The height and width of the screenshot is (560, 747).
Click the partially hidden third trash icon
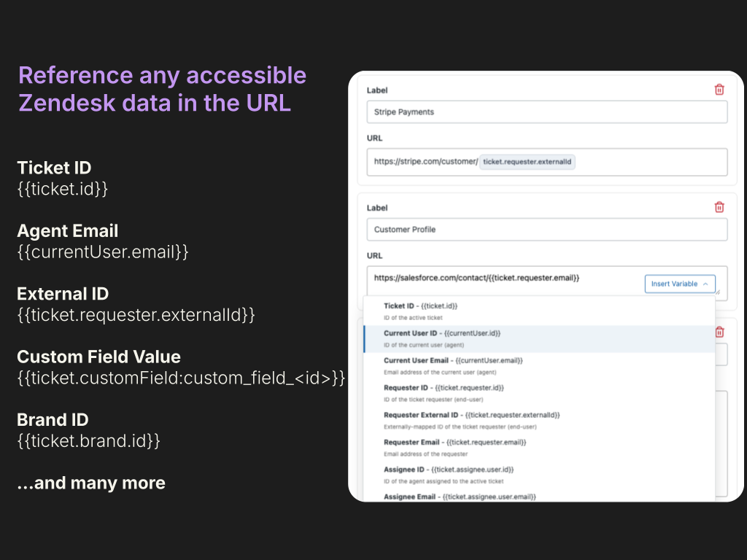coord(720,332)
